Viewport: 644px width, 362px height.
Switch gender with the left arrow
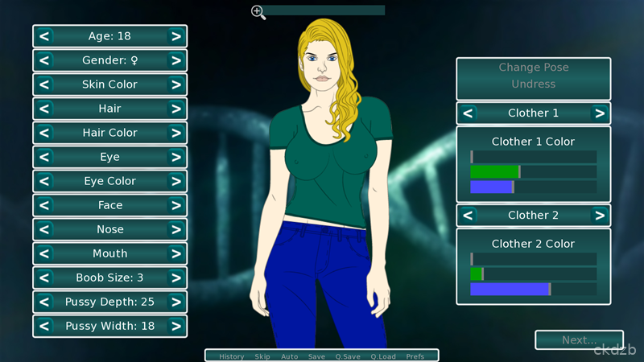click(x=44, y=60)
